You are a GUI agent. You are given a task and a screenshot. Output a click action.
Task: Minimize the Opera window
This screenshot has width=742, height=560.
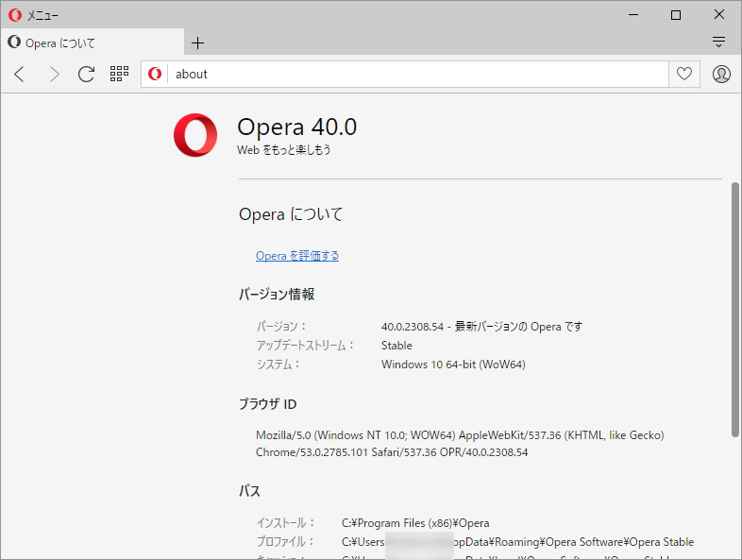(x=633, y=15)
